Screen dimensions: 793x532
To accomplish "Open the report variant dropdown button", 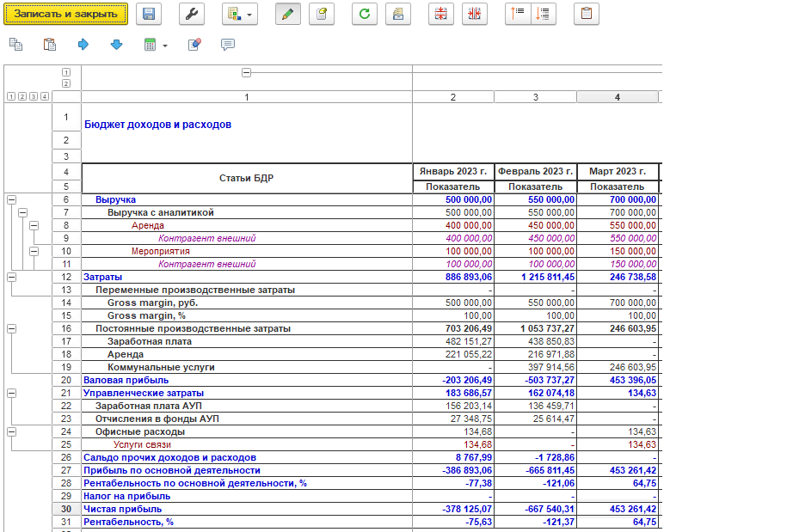I will tap(240, 14).
